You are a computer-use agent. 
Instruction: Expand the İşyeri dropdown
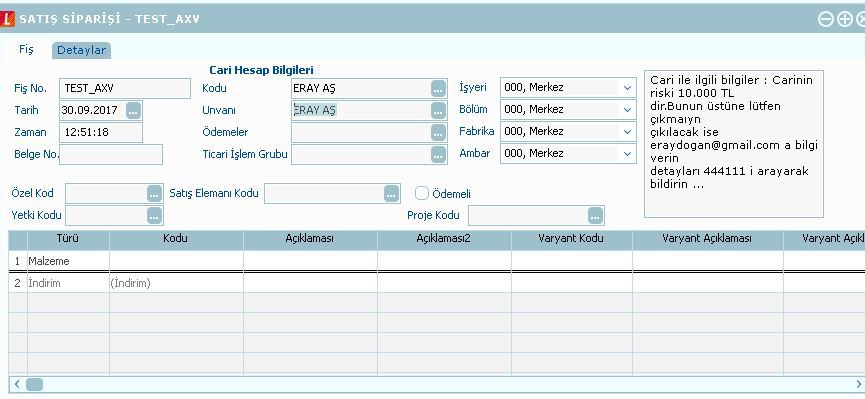[627, 88]
